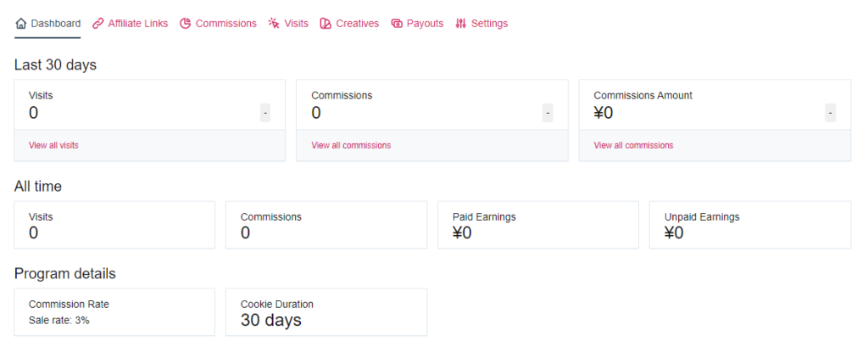Select the Cookie Duration card
Viewport: 868px width, 347px height.
pyautogui.click(x=326, y=312)
